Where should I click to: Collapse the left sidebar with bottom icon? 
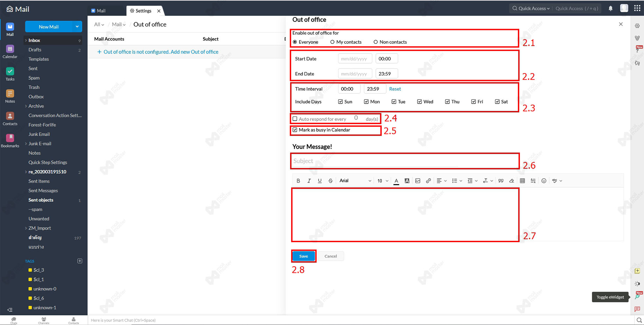(x=10, y=310)
